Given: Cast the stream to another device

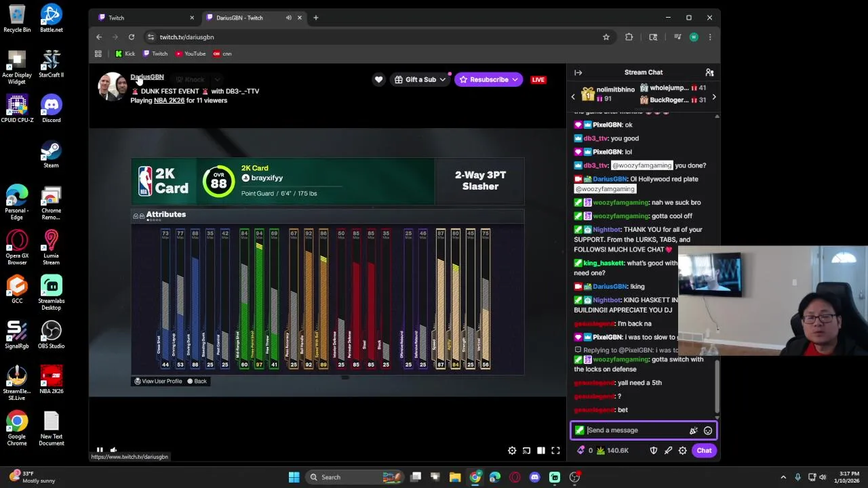Looking at the screenshot, I should [526, 451].
